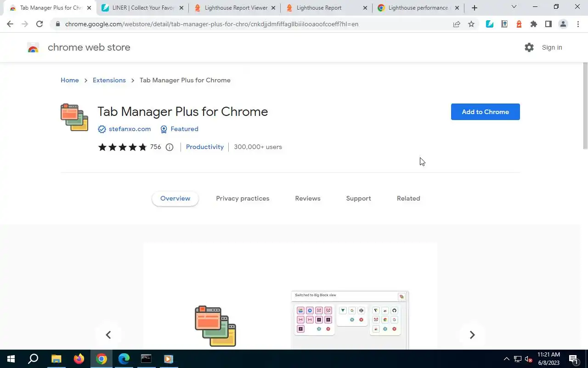Open terminal window from taskbar
The width and height of the screenshot is (588, 368).
pos(146,359)
